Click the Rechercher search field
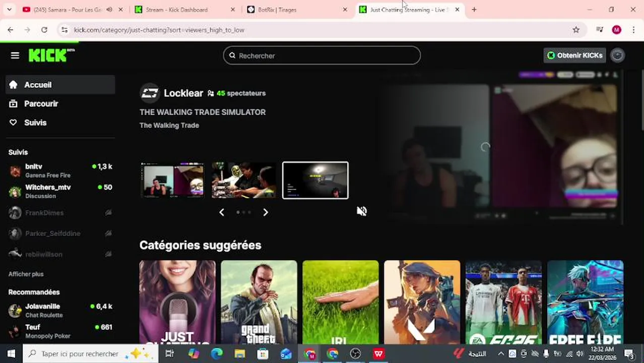The width and height of the screenshot is (644, 363). coord(321,55)
